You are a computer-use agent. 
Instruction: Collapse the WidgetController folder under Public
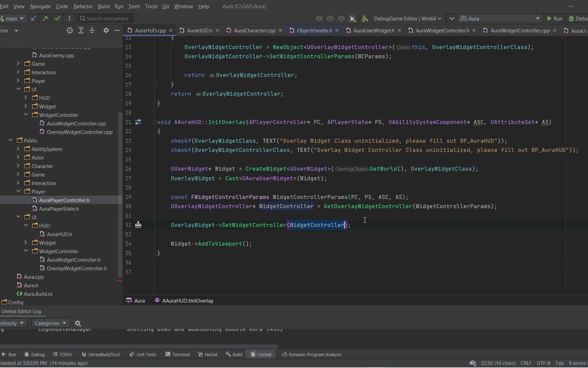[x=26, y=251]
